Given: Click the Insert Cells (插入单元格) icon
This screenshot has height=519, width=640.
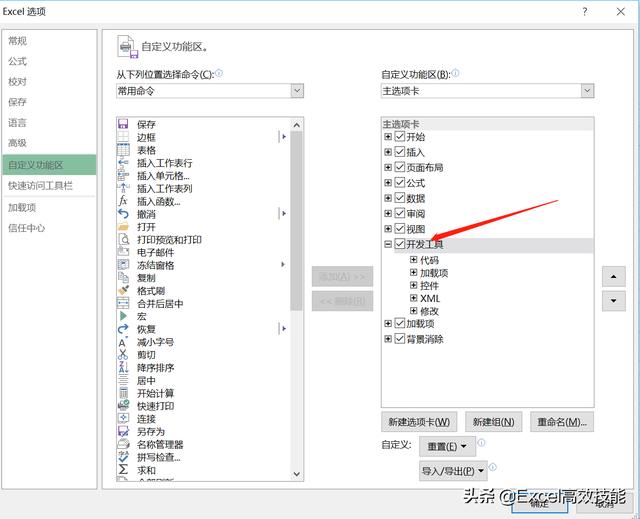Looking at the screenshot, I should pos(123,175).
